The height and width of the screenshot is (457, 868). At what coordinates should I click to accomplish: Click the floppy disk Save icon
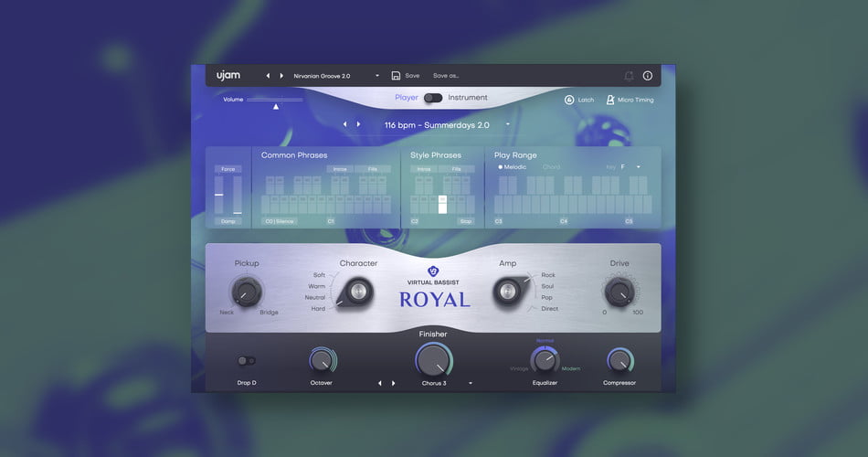coord(396,76)
